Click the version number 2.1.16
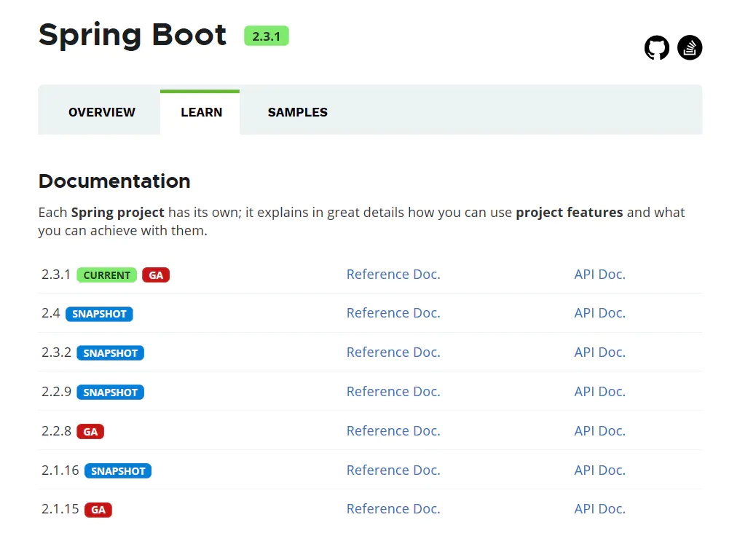756x544 pixels. (60, 470)
